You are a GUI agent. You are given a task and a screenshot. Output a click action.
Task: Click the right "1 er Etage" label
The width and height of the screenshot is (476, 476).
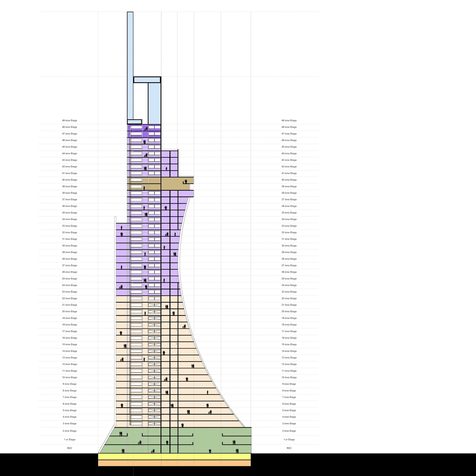coord(289,440)
